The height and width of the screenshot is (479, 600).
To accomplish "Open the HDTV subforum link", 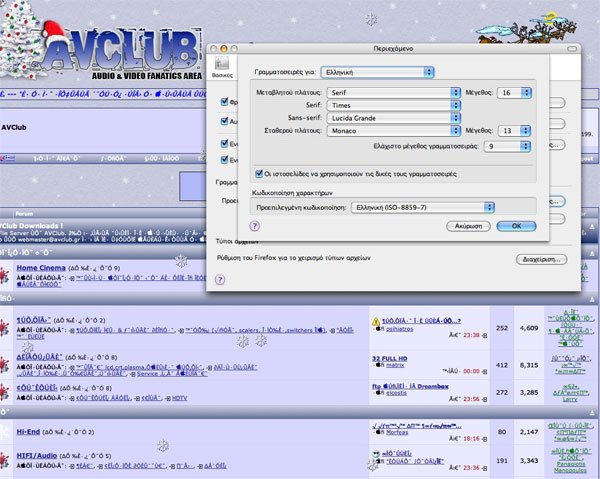I will pyautogui.click(x=179, y=398).
